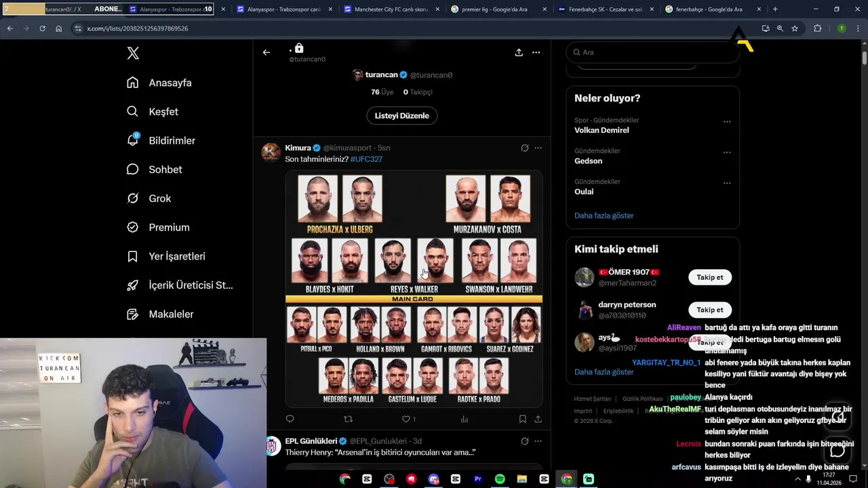This screenshot has width=868, height=488.
Task: Open Yer İşaretleri bookmarks
Action: (166, 256)
